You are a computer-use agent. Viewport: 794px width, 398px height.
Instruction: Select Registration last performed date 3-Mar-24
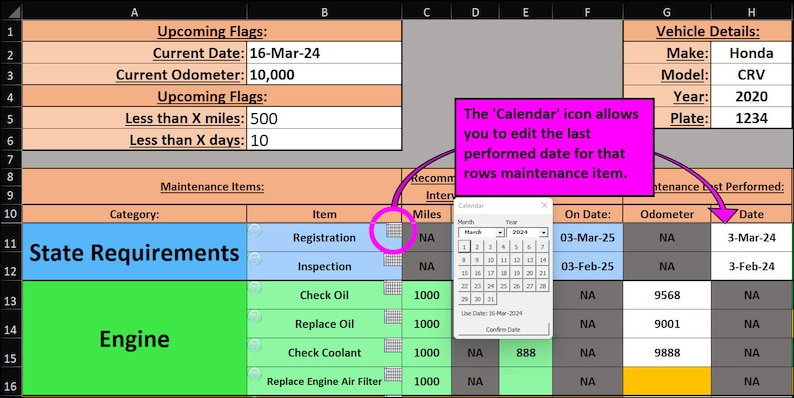click(752, 237)
